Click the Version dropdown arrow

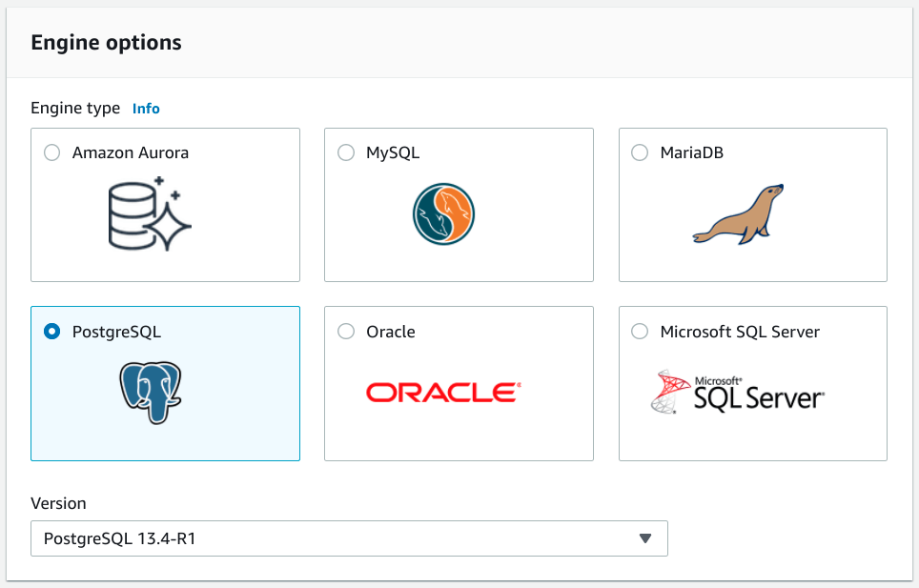pos(645,538)
